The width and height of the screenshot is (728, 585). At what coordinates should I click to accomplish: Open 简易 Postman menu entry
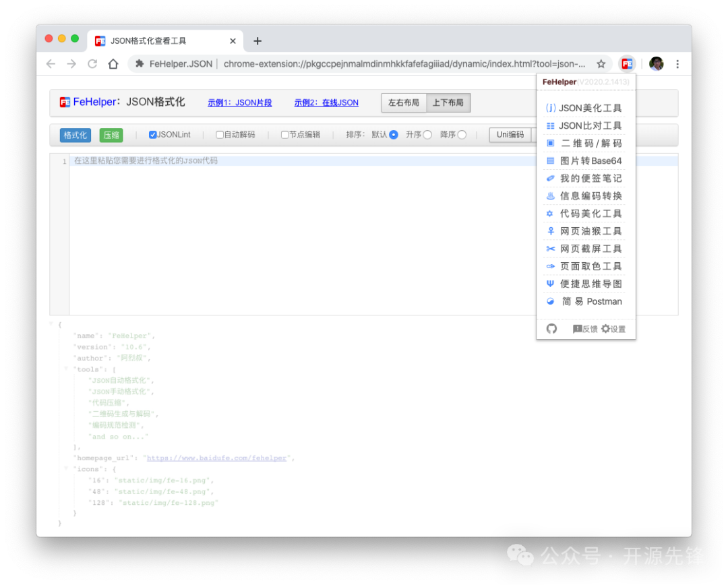[x=584, y=301]
